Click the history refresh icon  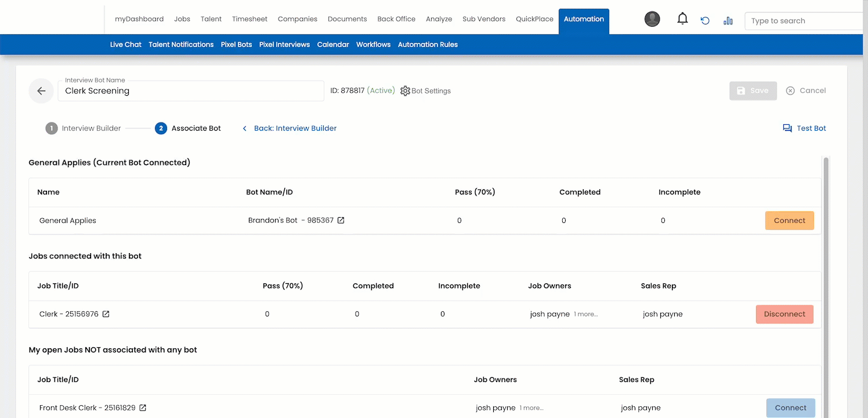click(x=705, y=20)
